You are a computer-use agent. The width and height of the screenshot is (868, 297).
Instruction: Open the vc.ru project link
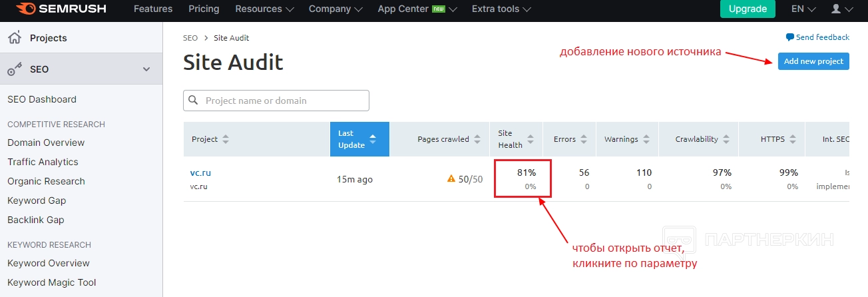pyautogui.click(x=200, y=173)
